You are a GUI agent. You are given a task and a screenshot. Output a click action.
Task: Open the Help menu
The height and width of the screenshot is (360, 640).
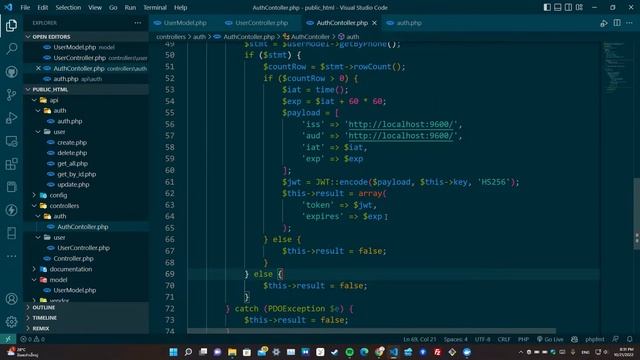[180, 7]
